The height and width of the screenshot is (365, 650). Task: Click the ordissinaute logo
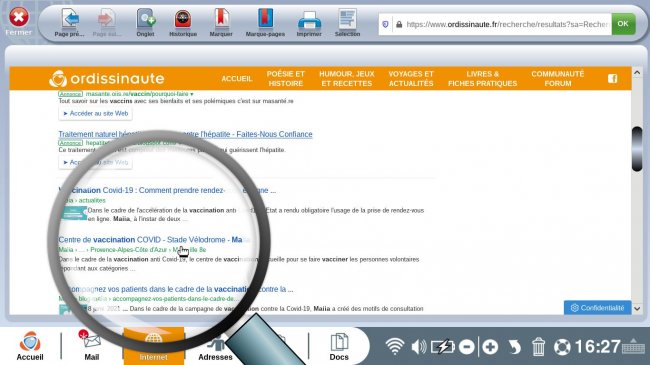(x=107, y=78)
